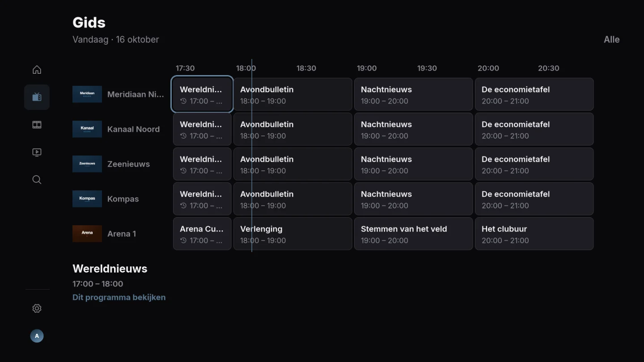Open Stemmen van het veld on Arena 1
Screen dimensions: 644x362
click(414, 234)
